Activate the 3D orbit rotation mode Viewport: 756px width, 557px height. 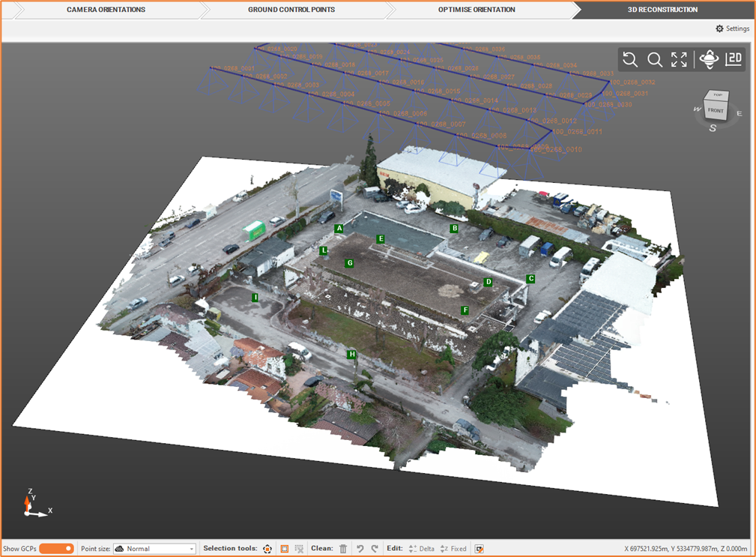point(708,60)
